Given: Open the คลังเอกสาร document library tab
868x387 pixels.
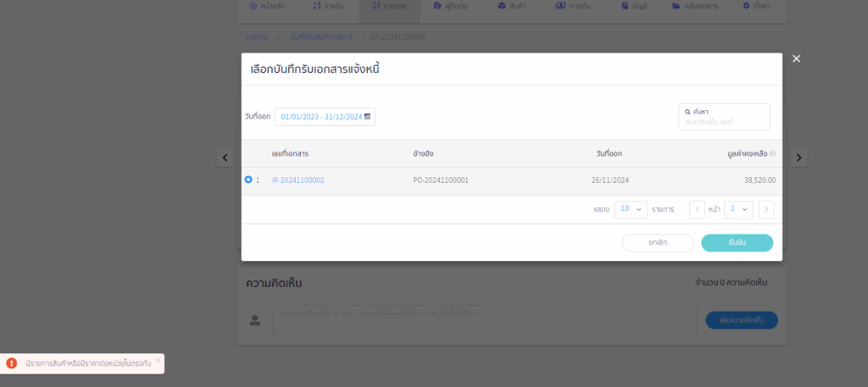Looking at the screenshot, I should click(x=695, y=6).
